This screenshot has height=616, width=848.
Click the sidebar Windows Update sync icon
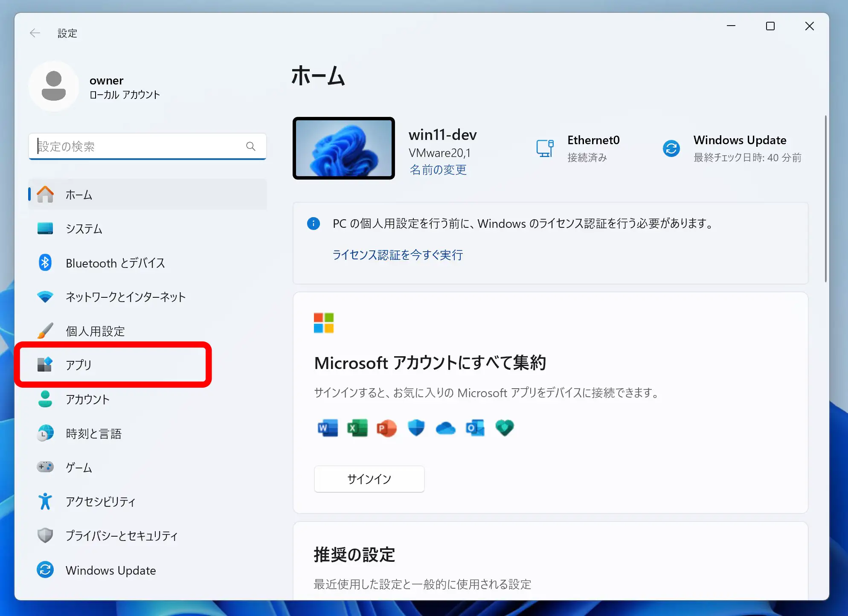(45, 570)
